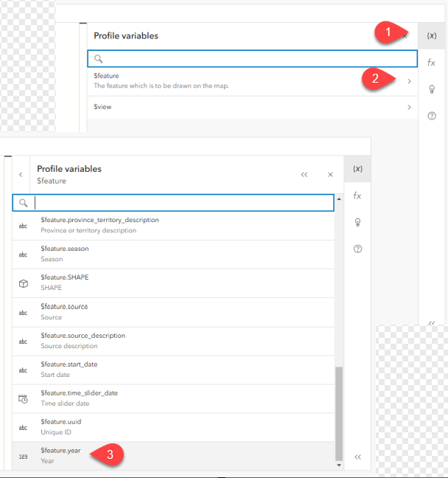Open profile variables (x) icon in upper sidebar
This screenshot has height=478, width=448.
[432, 35]
